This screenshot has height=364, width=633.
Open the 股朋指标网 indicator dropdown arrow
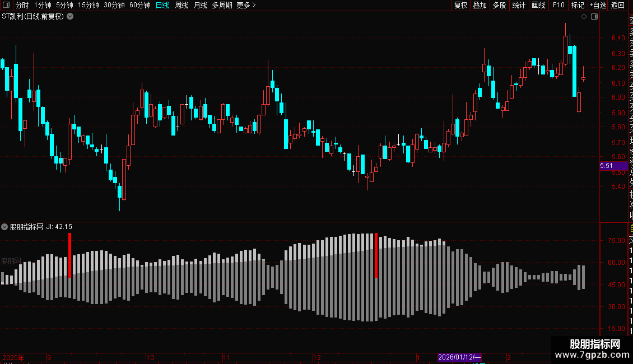tap(4, 227)
